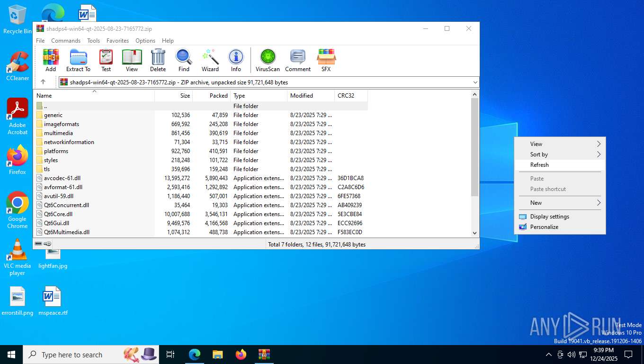Image resolution: width=644 pixels, height=364 pixels.
Task: Select the networkinformation folder
Action: tap(201, 142)
